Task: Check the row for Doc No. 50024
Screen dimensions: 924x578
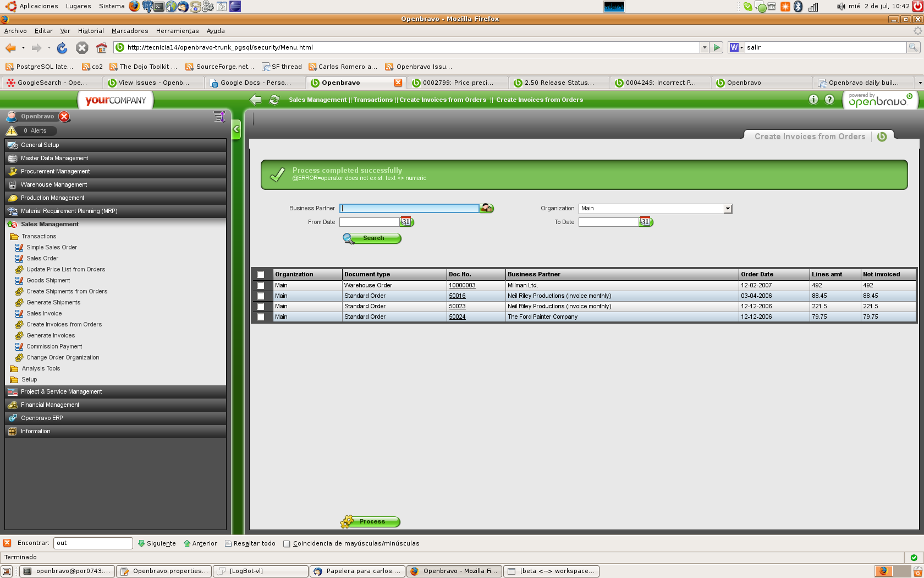Action: click(x=261, y=317)
